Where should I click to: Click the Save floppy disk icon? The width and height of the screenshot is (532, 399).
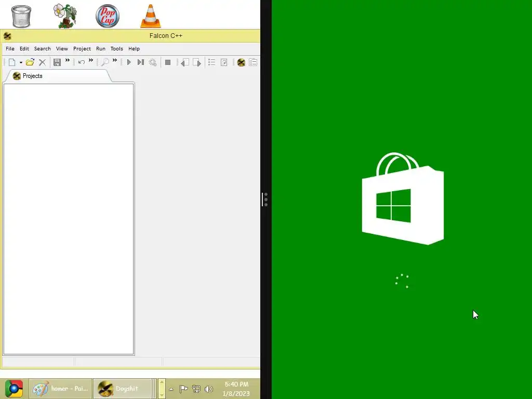(57, 62)
